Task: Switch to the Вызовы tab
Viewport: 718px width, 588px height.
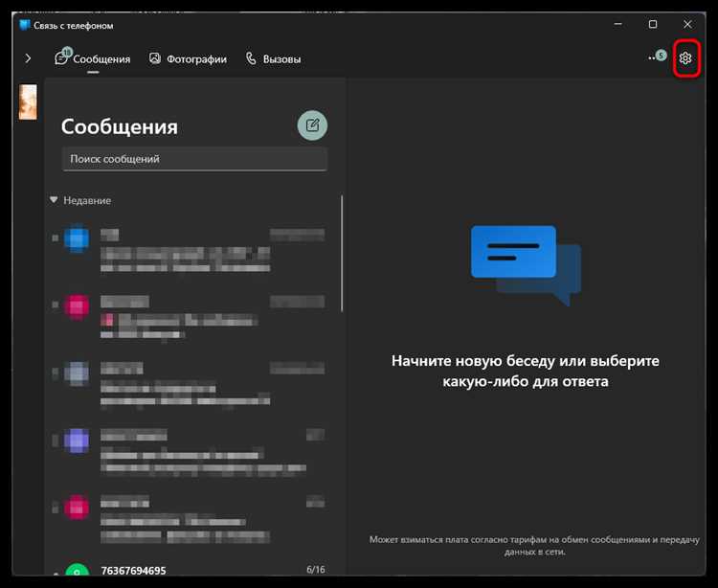Action: [274, 59]
